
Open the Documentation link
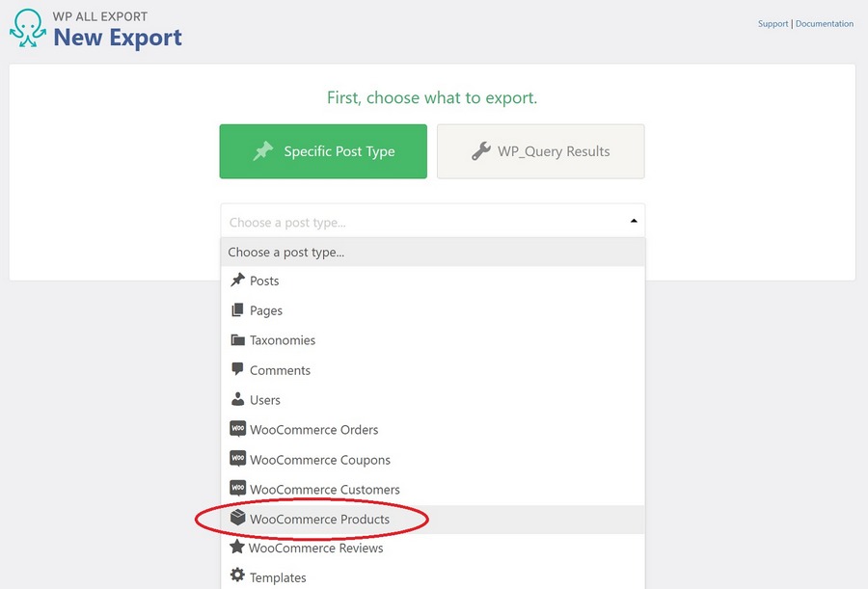pos(823,23)
